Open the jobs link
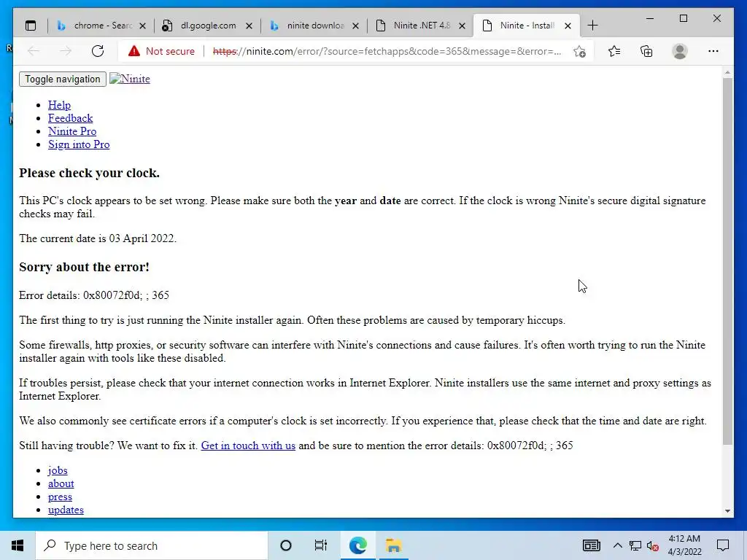 (58, 470)
